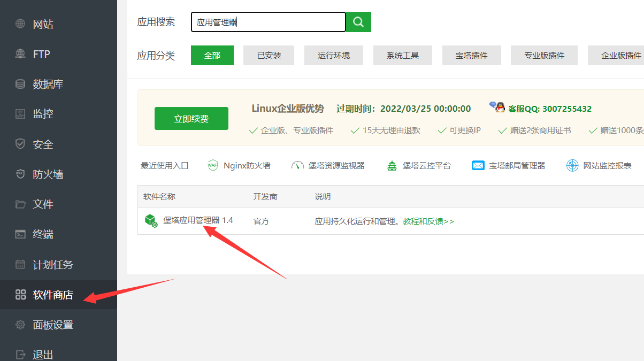
Task: Click the monitor icon beside 监控
Action: tap(20, 114)
